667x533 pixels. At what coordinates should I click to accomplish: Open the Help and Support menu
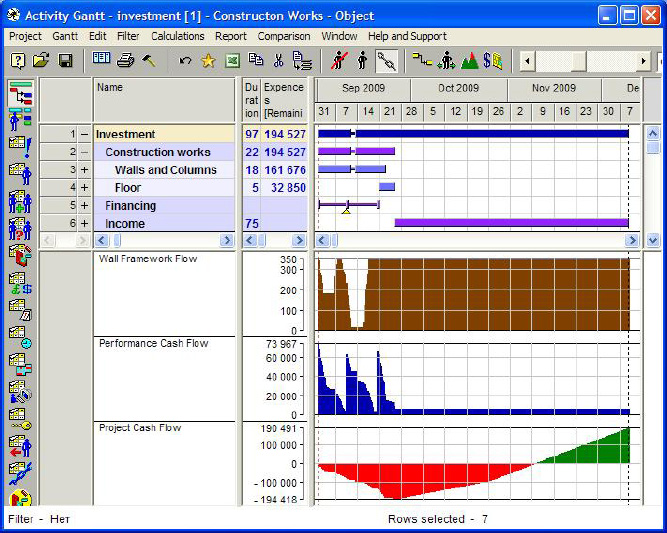click(x=407, y=37)
